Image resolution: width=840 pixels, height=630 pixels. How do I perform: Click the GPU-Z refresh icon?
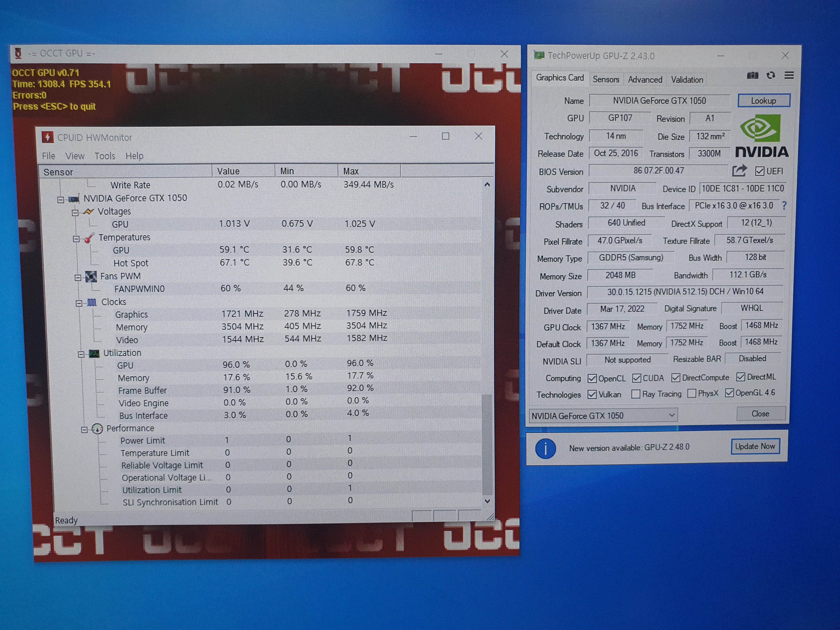770,76
